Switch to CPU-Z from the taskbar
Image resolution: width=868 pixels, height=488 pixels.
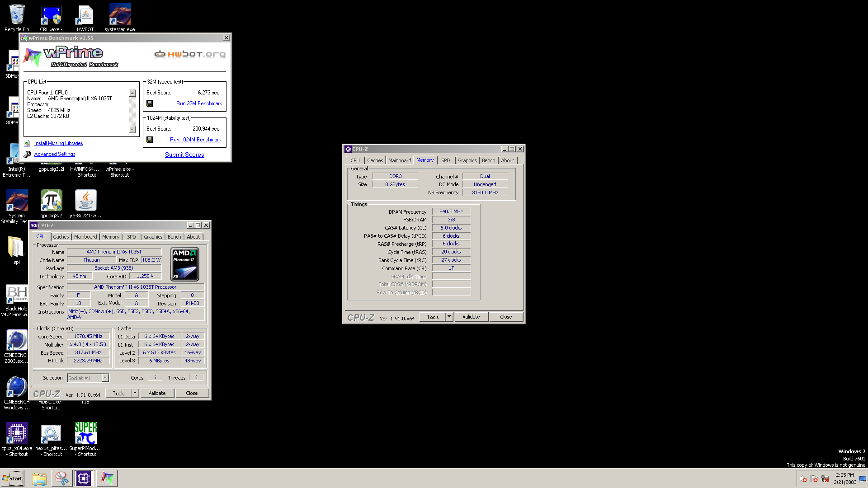click(x=84, y=479)
